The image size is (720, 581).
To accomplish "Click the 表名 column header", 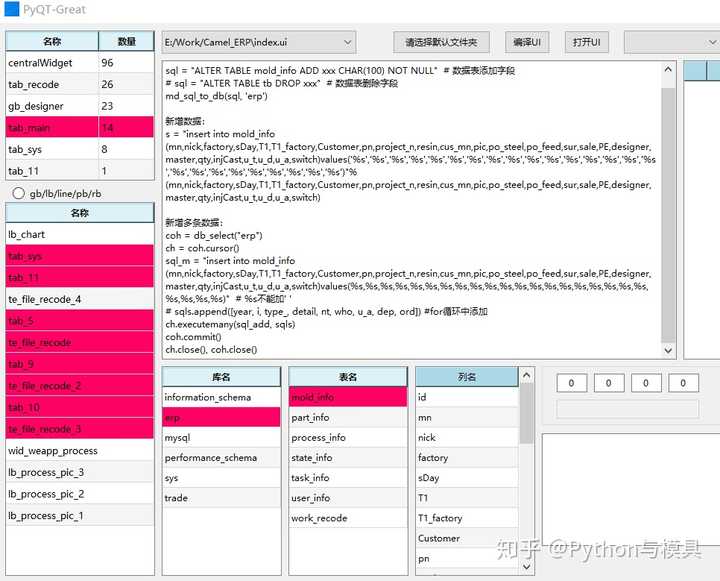I will [348, 377].
